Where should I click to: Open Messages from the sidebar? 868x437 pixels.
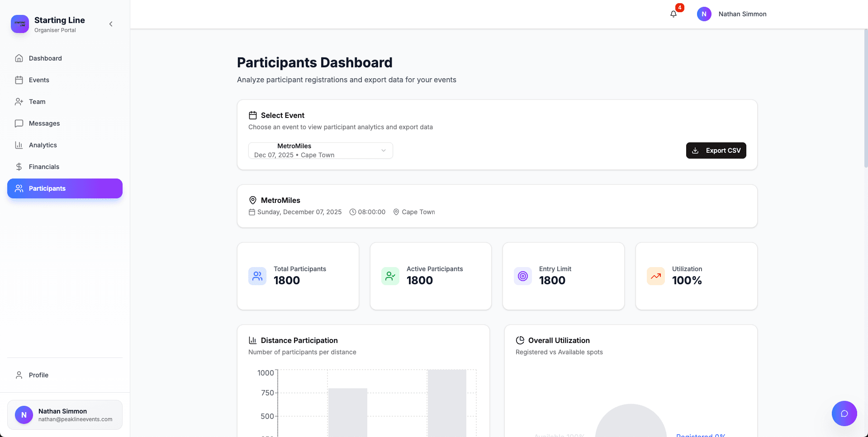44,123
